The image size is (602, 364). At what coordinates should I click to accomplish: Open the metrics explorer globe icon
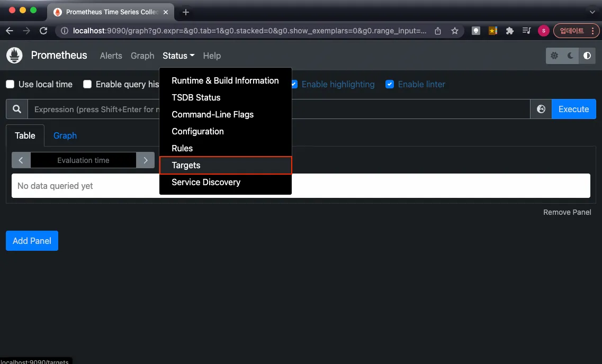point(541,110)
